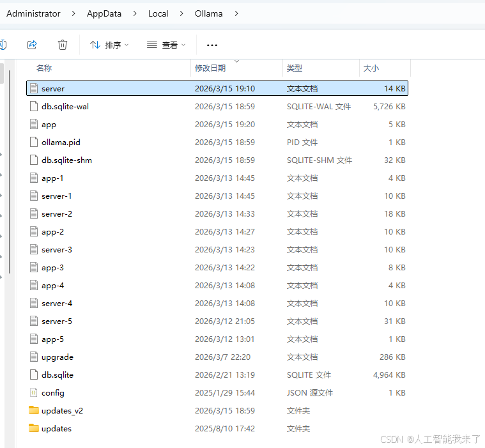Select the updates_v2 folder icon
Screen dimensions: 485x448
pyautogui.click(x=34, y=410)
